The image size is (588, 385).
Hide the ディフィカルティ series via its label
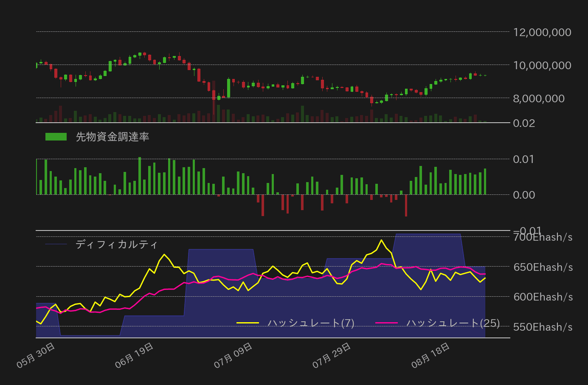(x=117, y=244)
